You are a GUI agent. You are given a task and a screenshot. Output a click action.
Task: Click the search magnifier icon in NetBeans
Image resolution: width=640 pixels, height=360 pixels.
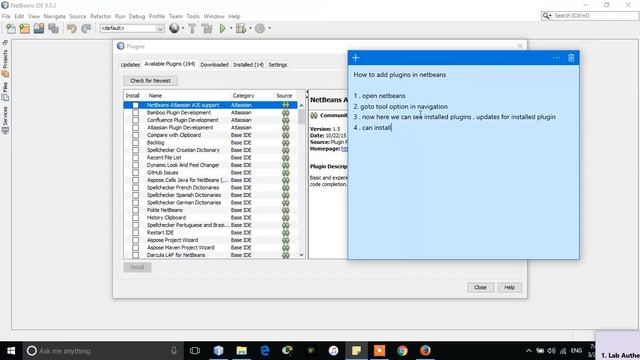(x=546, y=16)
